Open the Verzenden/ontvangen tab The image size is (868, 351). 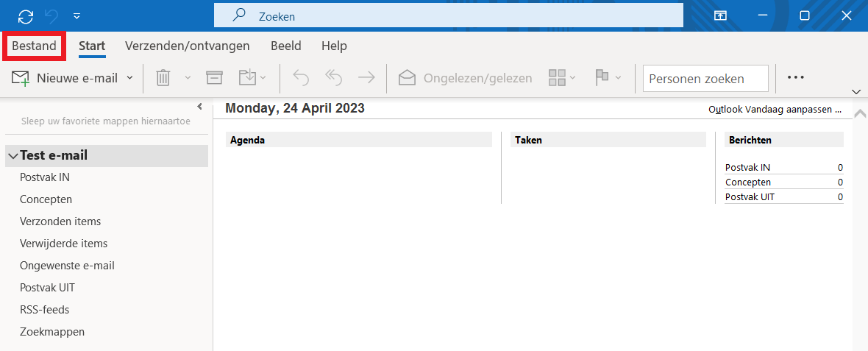pyautogui.click(x=187, y=46)
